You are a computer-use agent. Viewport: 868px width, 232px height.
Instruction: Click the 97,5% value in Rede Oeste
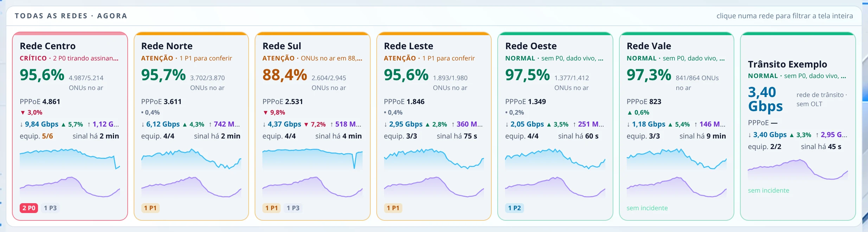pyautogui.click(x=528, y=75)
